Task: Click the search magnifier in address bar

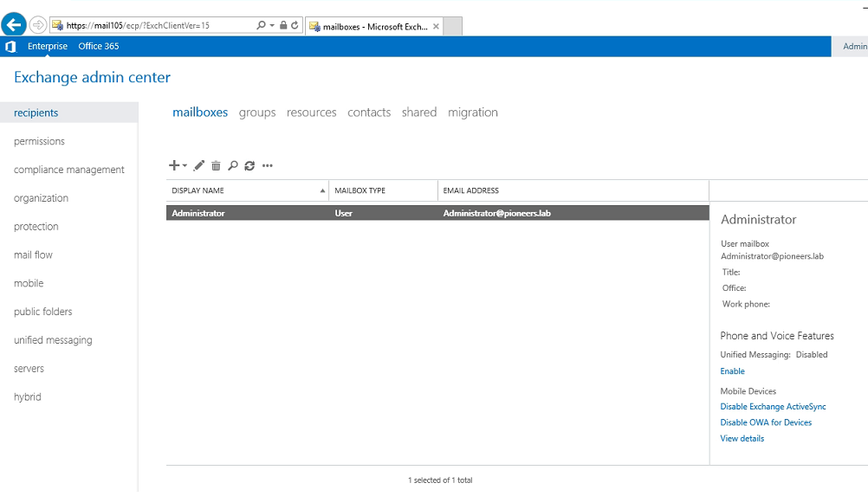Action: [x=261, y=25]
